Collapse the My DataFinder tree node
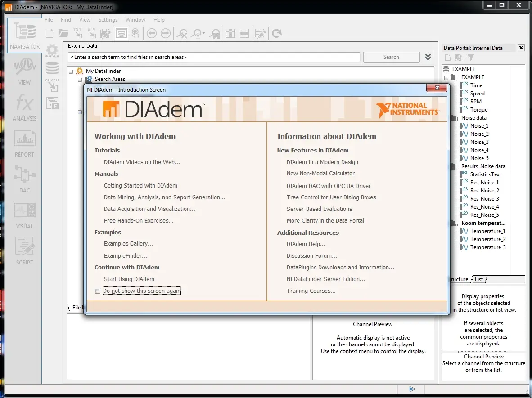The width and height of the screenshot is (532, 398). tap(71, 71)
